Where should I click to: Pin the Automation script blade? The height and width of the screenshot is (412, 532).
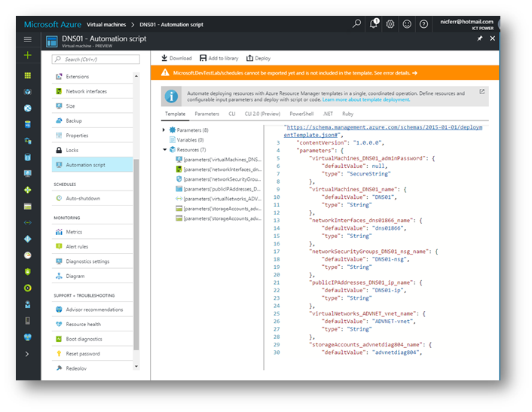(x=479, y=38)
